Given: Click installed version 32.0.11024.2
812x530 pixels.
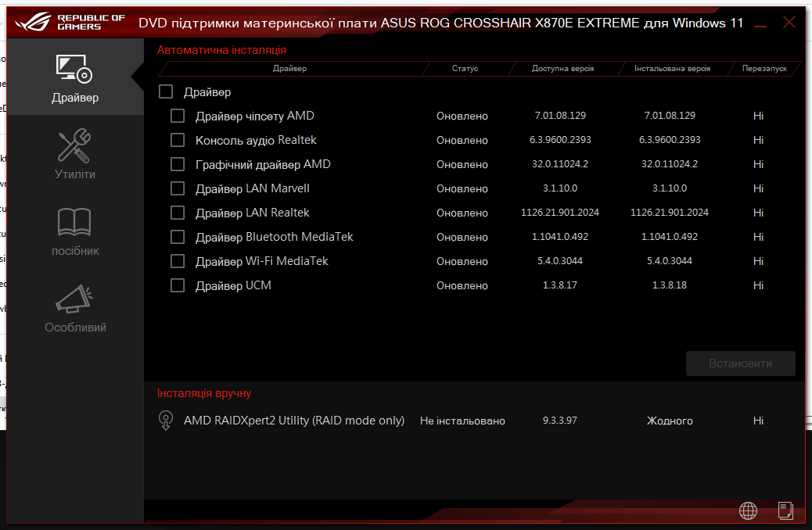Looking at the screenshot, I should point(670,164).
